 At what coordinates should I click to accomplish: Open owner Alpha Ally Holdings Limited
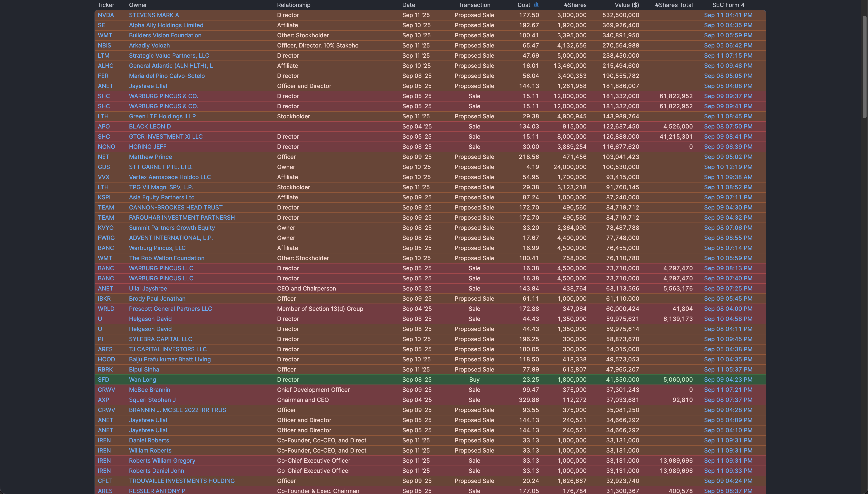tap(166, 26)
